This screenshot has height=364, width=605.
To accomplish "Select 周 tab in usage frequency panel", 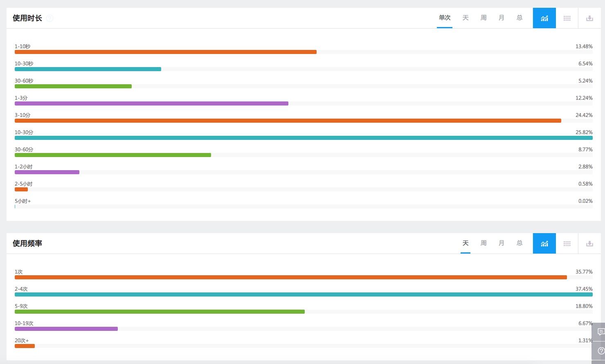I will pos(484,243).
